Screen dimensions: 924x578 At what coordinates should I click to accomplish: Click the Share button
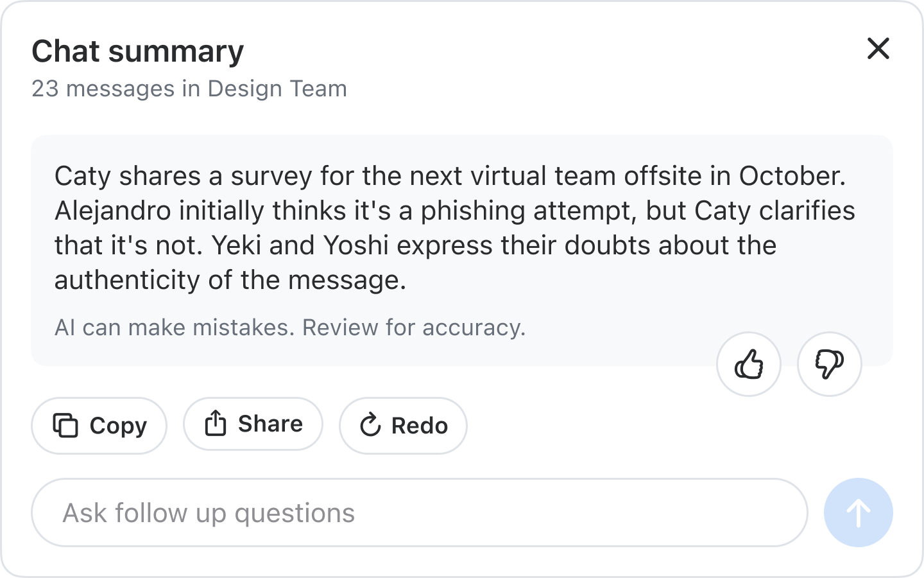(253, 424)
